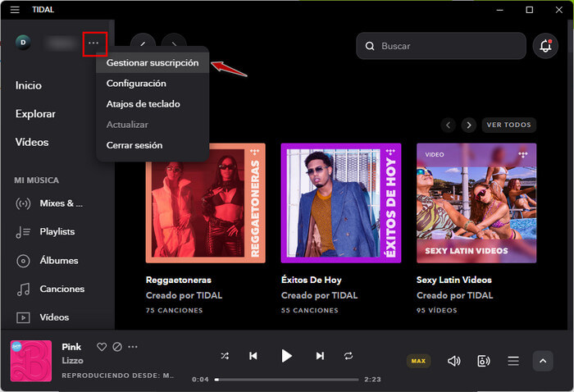Click the Actualizar menu entry

[x=153, y=125]
